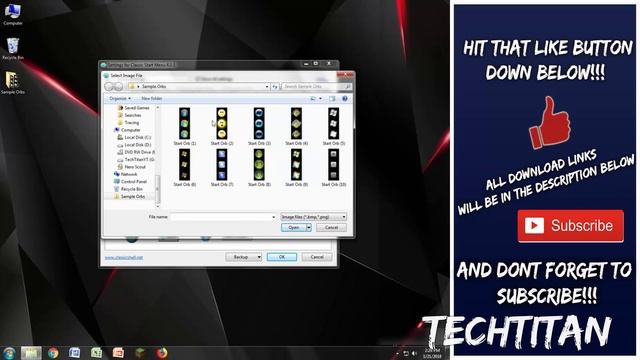Expand the Open button's split arrow
Screen dimensions: 640x360
[309, 227]
